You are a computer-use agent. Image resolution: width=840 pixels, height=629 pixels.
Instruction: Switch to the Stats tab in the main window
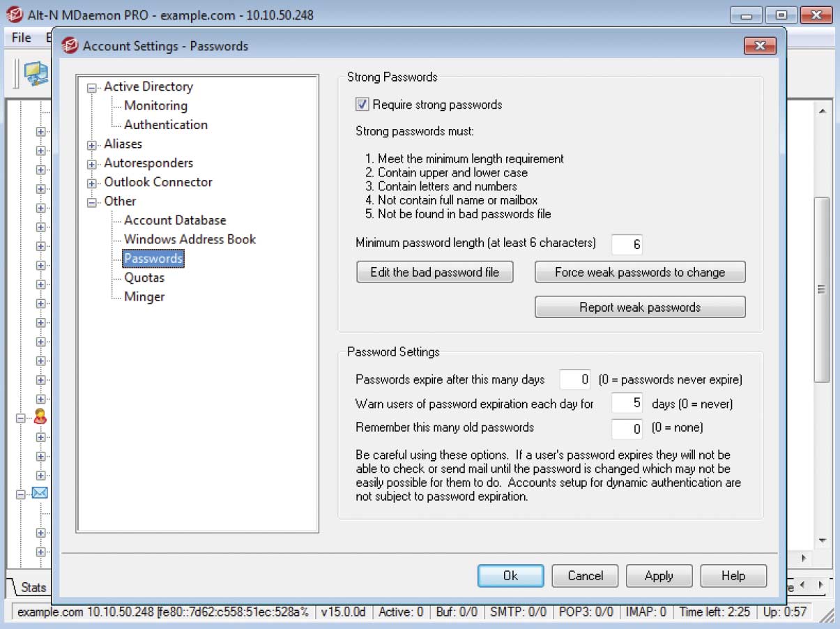pos(33,587)
